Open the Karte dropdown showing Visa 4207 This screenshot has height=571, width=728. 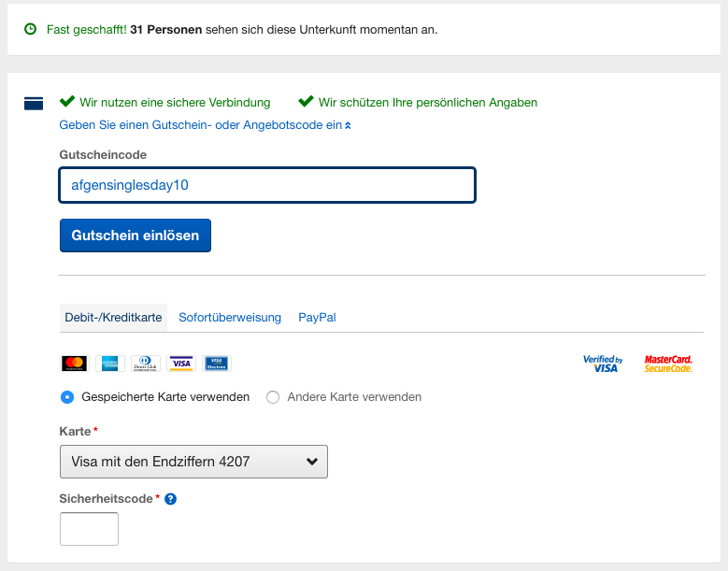click(x=193, y=461)
